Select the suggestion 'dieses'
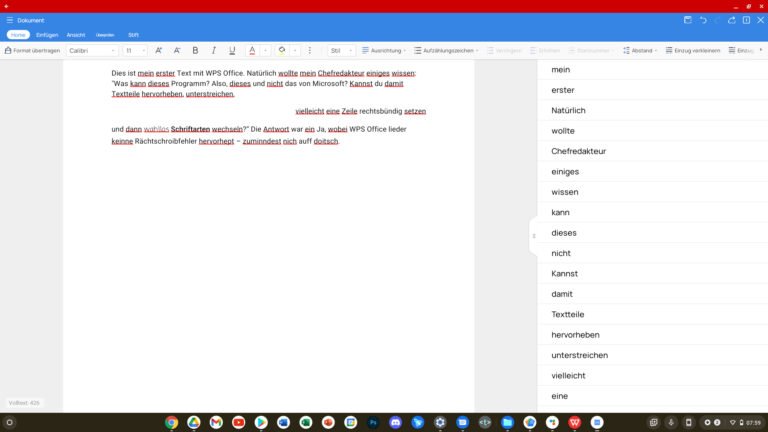 pyautogui.click(x=652, y=233)
